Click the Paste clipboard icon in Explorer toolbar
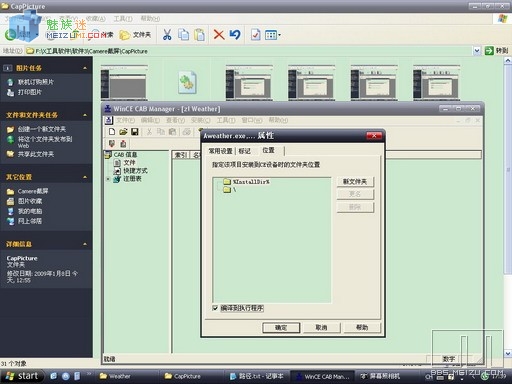Image resolution: width=512 pixels, height=384 pixels. tap(199, 35)
